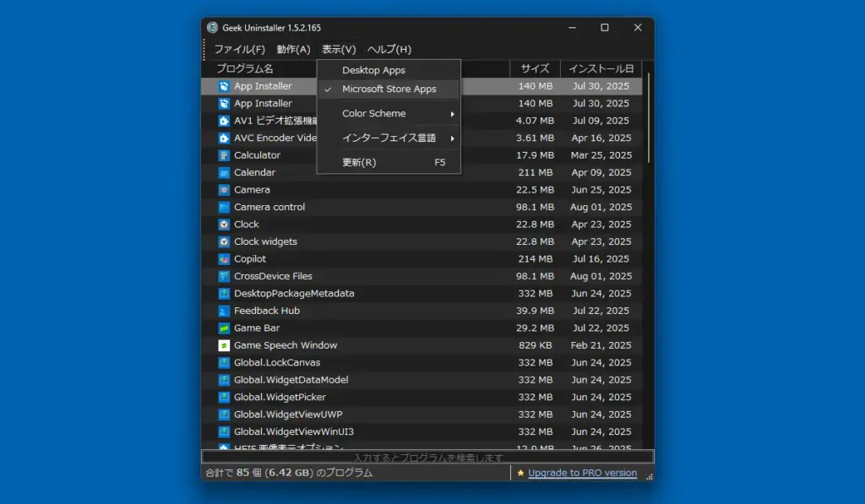Viewport: 865px width, 504px height.
Task: Sort by the インストール日 column header
Action: [601, 69]
